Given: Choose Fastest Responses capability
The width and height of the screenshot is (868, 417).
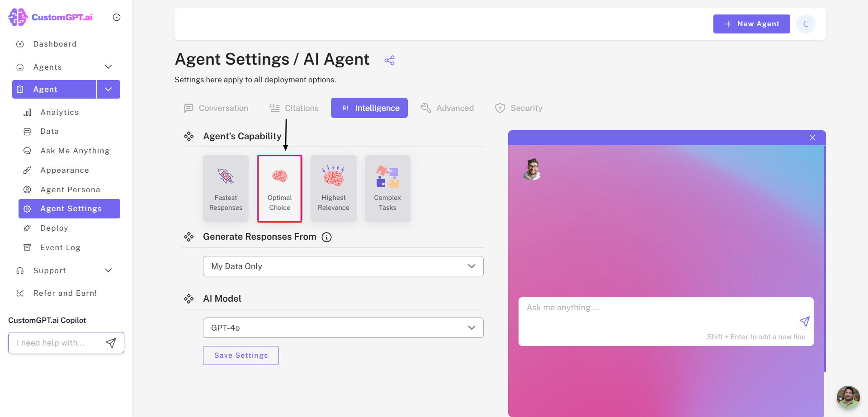Looking at the screenshot, I should [x=226, y=189].
